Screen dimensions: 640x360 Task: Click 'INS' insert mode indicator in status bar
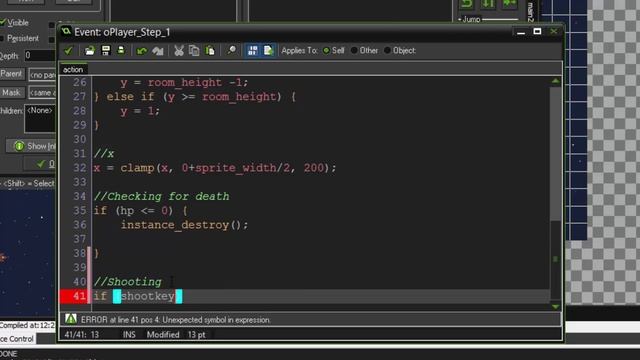(x=129, y=335)
